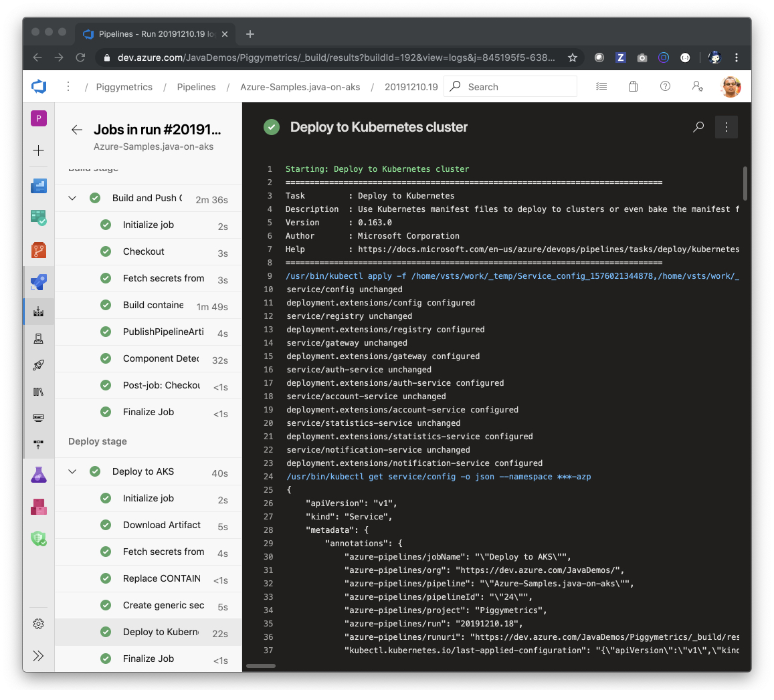Open Project settings gear icon
The width and height of the screenshot is (774, 700).
pyautogui.click(x=39, y=624)
